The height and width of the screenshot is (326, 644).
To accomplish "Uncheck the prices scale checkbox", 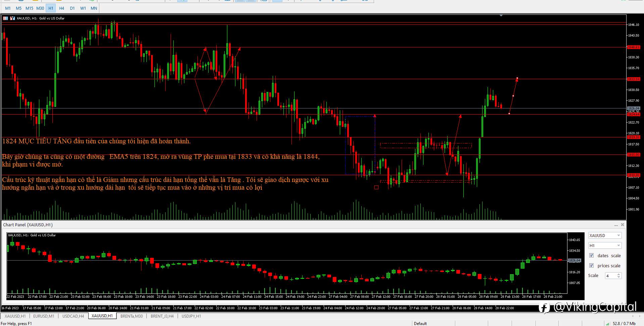I will pos(591,266).
